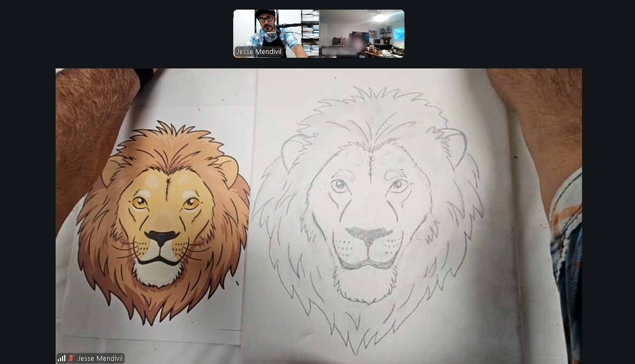Click the sketched lion's right eye

tap(398, 187)
